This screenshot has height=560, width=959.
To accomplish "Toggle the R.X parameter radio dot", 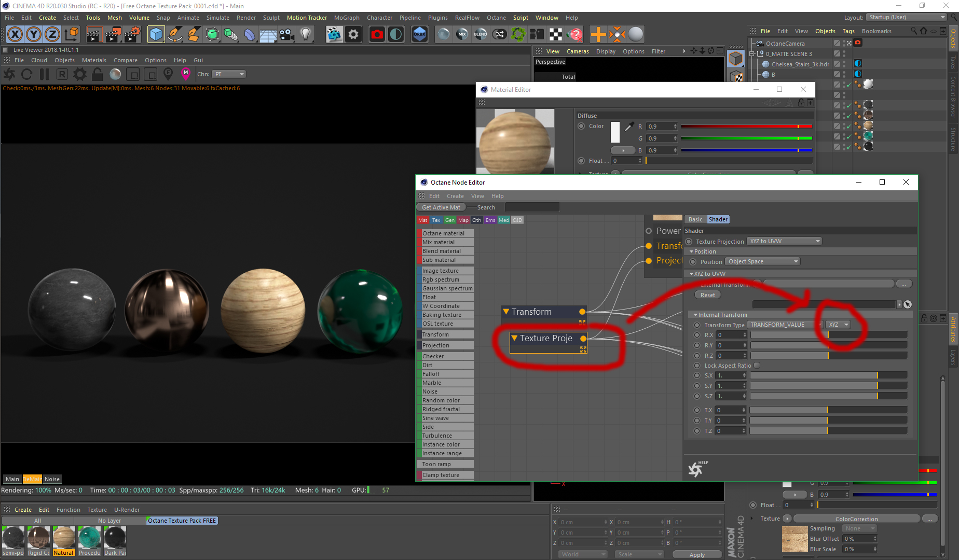I will [x=697, y=335].
